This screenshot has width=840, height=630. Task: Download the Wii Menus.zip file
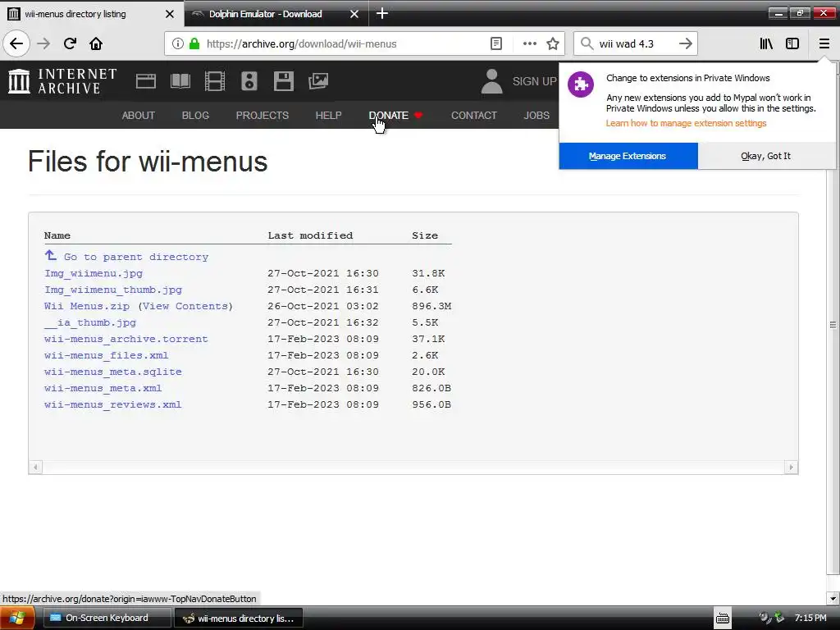click(87, 306)
